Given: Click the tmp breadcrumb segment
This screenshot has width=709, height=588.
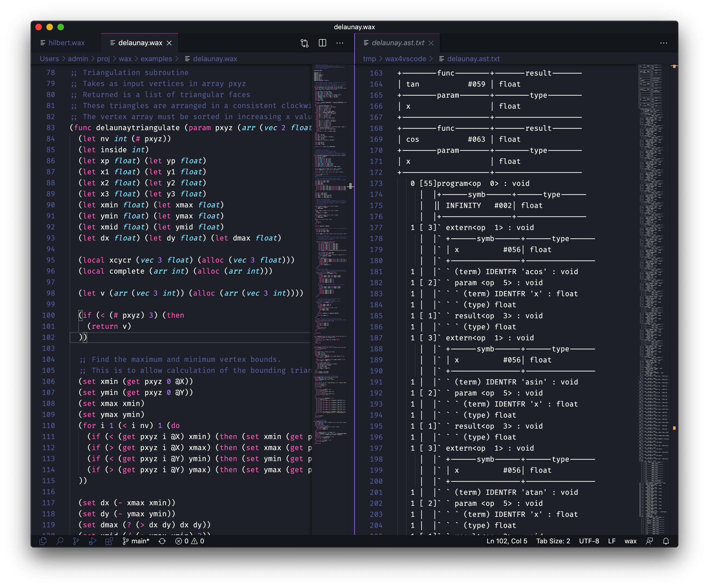Looking at the screenshot, I should (x=369, y=59).
